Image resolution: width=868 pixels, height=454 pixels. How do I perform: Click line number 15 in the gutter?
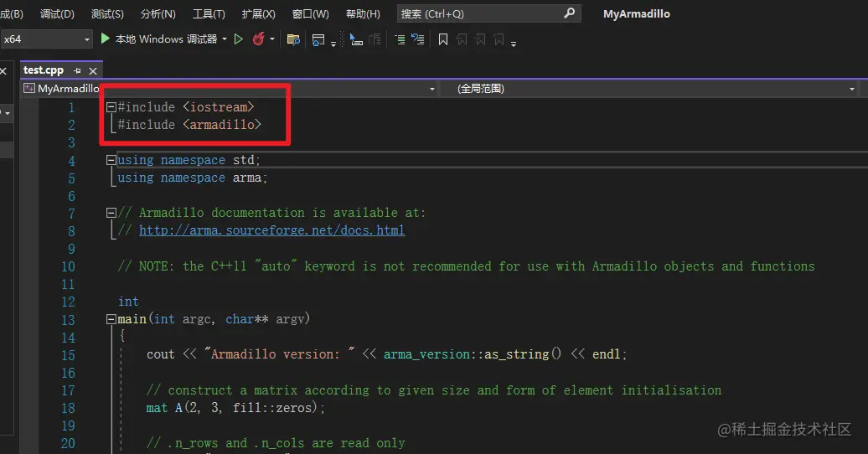tap(68, 355)
